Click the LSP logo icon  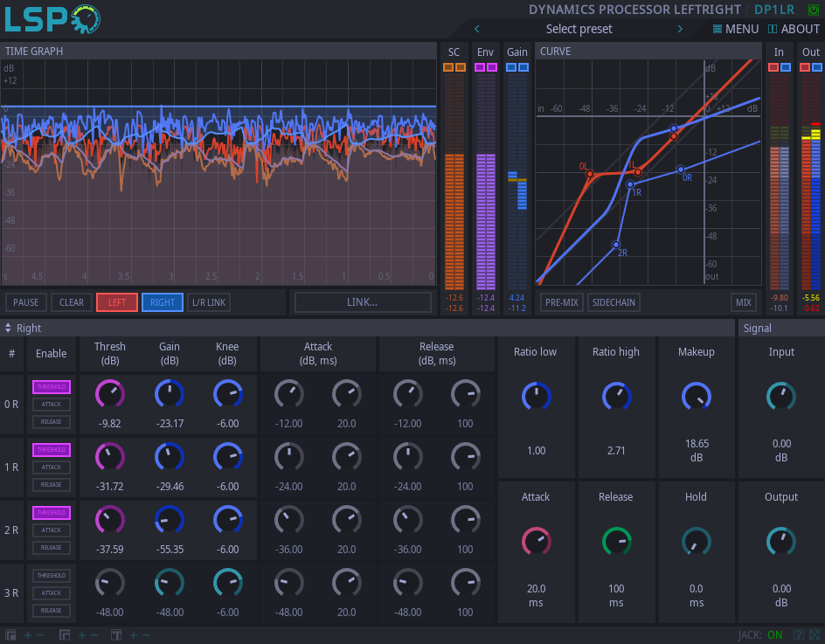(52, 18)
